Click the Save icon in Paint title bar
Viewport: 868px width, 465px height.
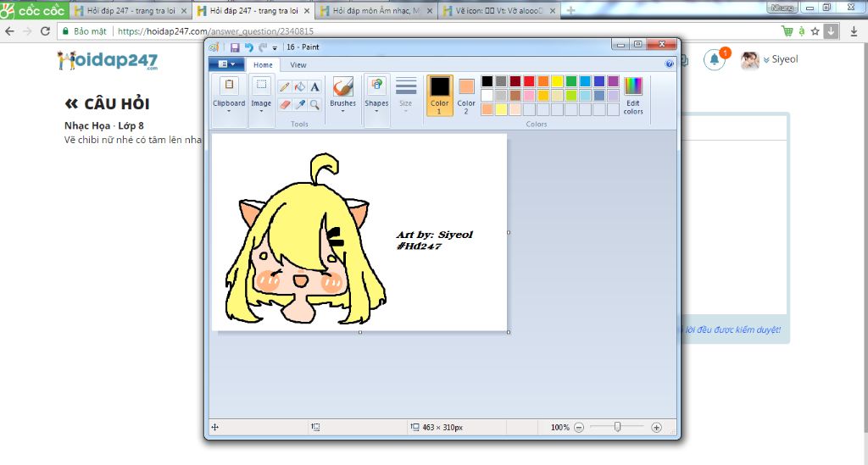coord(235,47)
